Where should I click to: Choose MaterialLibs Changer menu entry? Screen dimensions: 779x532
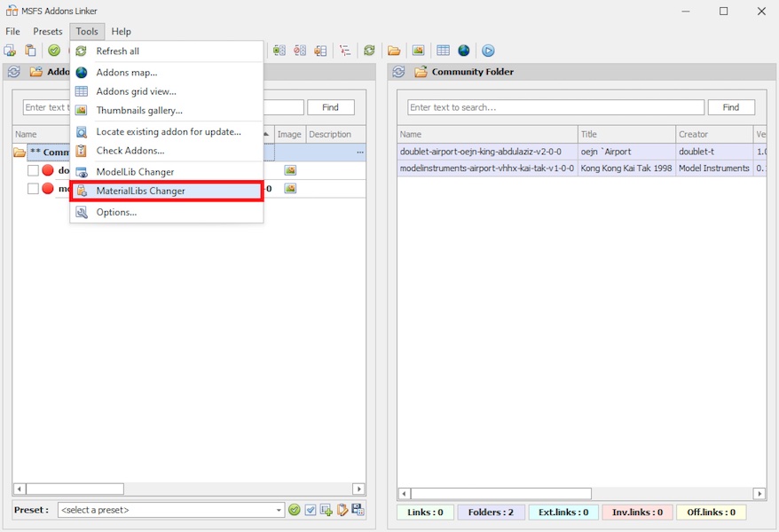tap(167, 191)
